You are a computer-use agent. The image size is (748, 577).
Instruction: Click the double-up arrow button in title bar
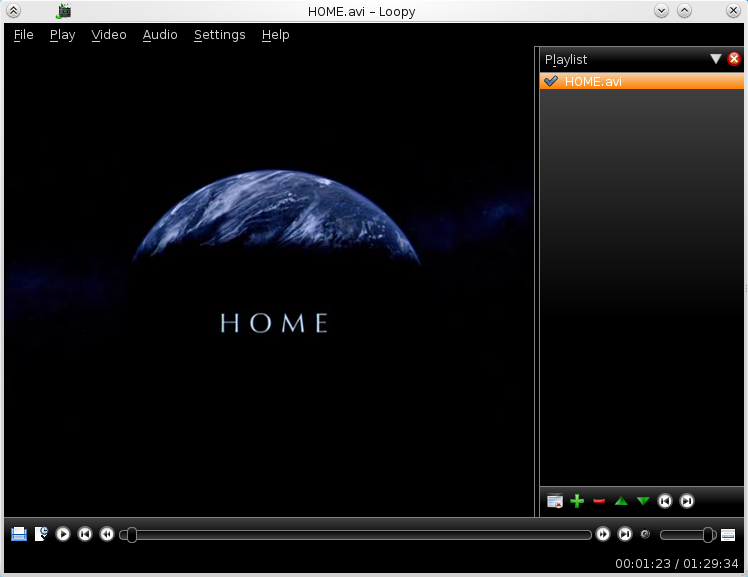click(x=13, y=11)
